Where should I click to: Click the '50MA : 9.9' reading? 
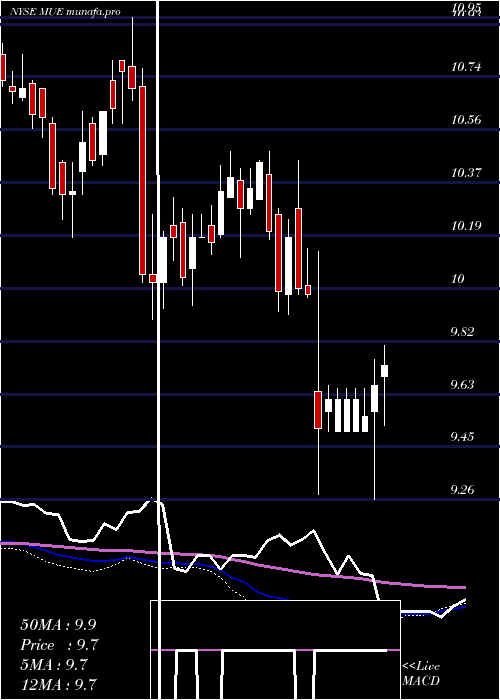tap(58, 625)
